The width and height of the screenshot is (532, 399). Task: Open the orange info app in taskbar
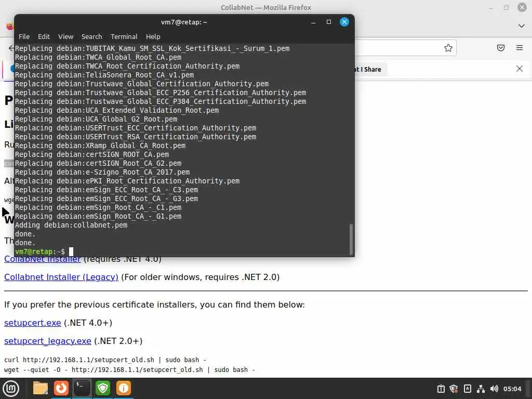(124, 389)
